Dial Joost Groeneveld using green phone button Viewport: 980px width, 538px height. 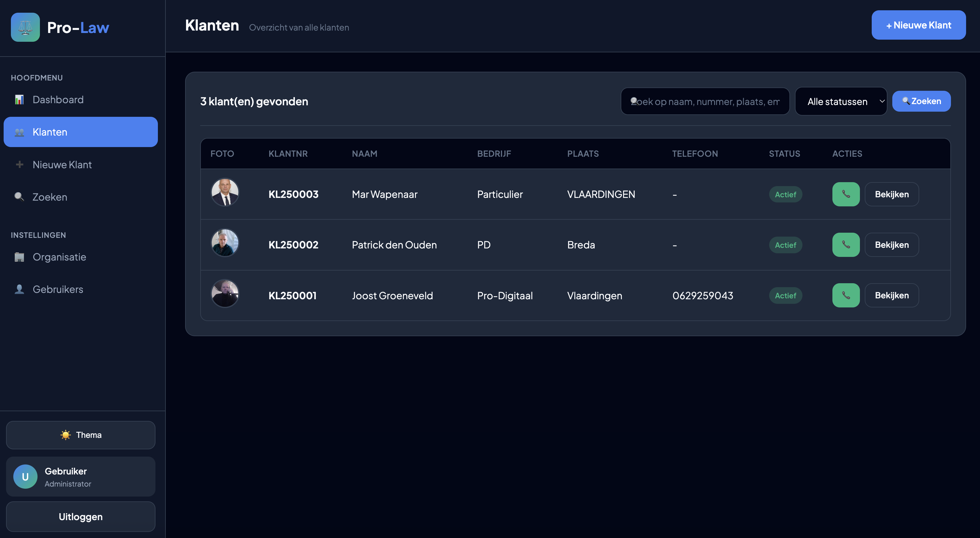click(846, 295)
